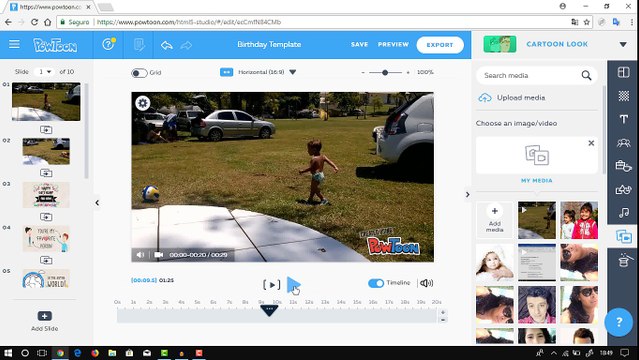The height and width of the screenshot is (360, 639).
Task: Select the Text tool icon
Action: pos(623,119)
